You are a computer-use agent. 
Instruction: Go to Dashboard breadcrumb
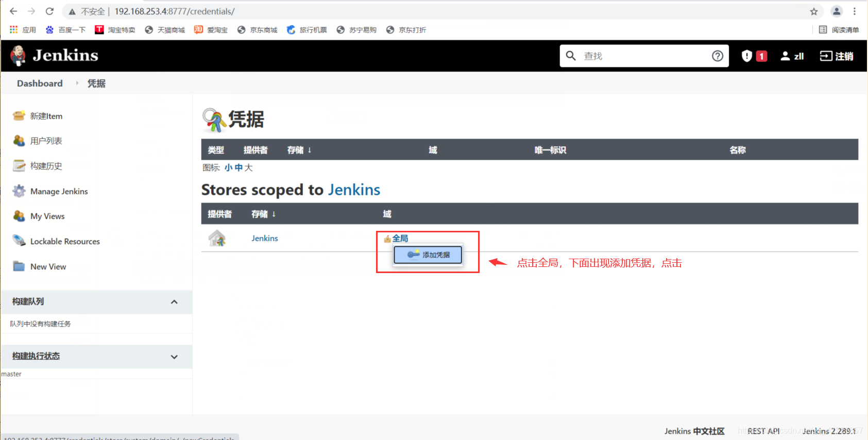pyautogui.click(x=40, y=83)
